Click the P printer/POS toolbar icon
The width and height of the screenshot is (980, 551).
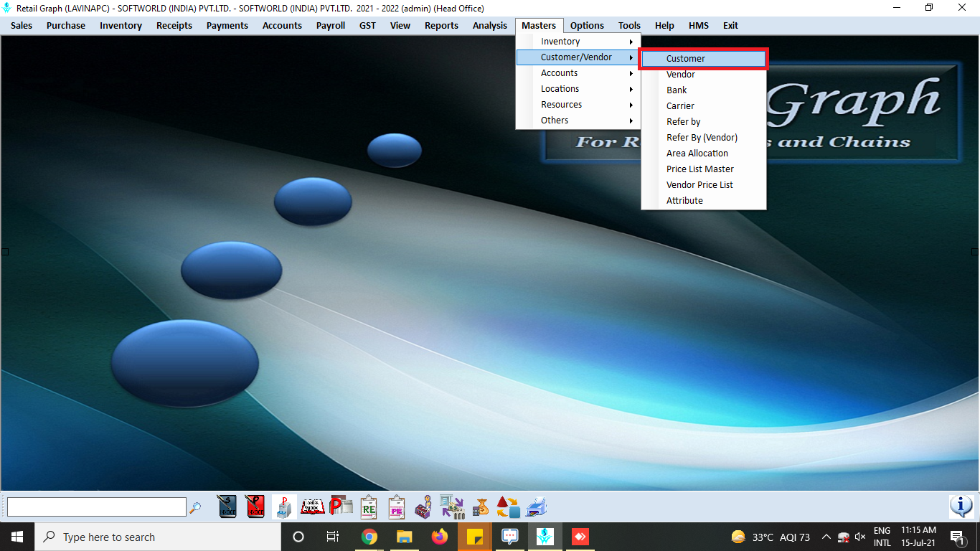(x=284, y=507)
